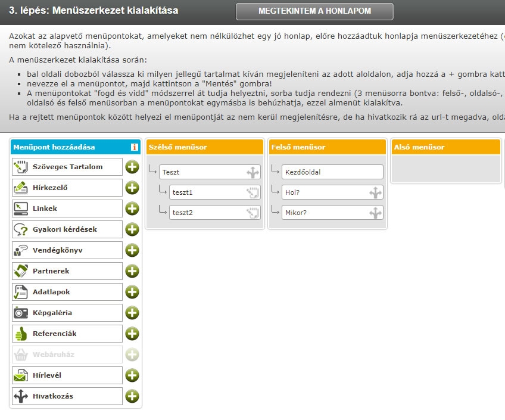Click the Kezdőoldal menu item

[x=332, y=172]
